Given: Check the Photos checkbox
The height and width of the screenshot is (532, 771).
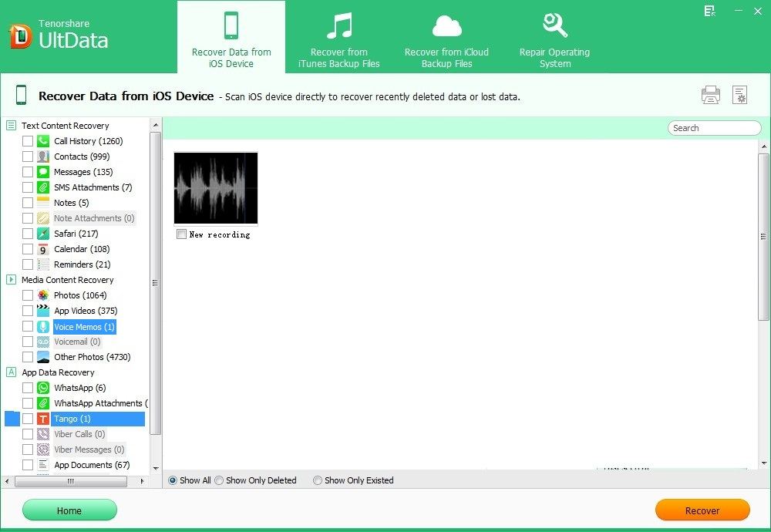Looking at the screenshot, I should coord(28,295).
